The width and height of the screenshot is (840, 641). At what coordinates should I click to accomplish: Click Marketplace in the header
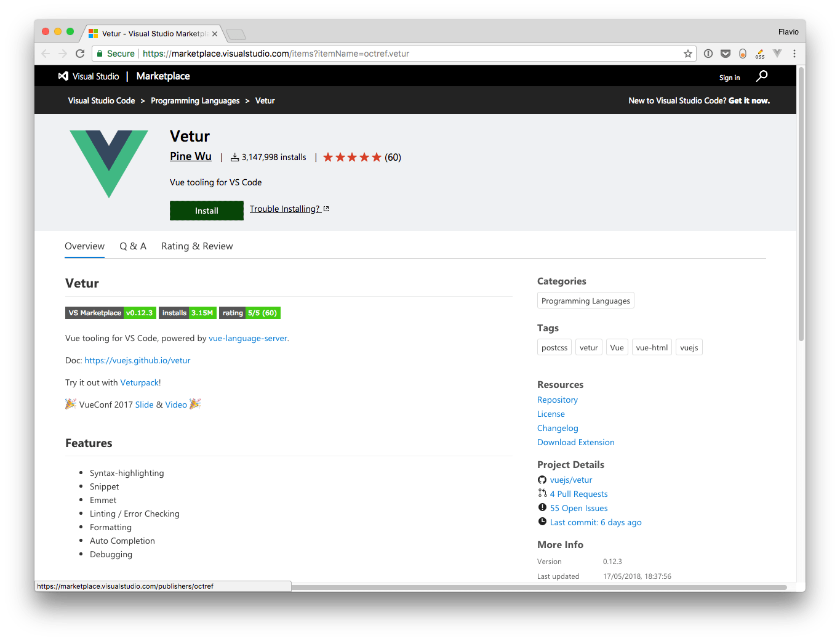pos(163,76)
